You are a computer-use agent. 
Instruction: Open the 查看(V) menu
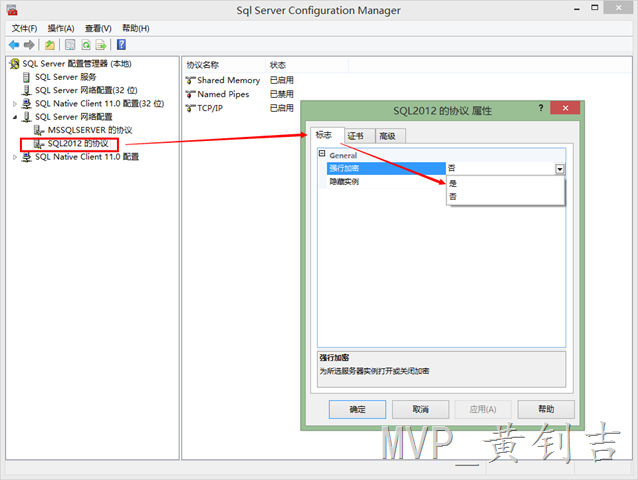coord(98,28)
